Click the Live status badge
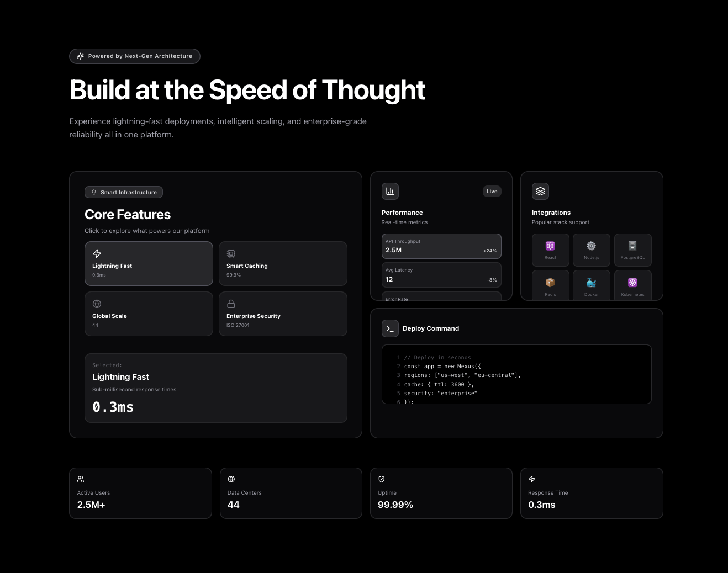This screenshot has width=728, height=573. coord(492,192)
